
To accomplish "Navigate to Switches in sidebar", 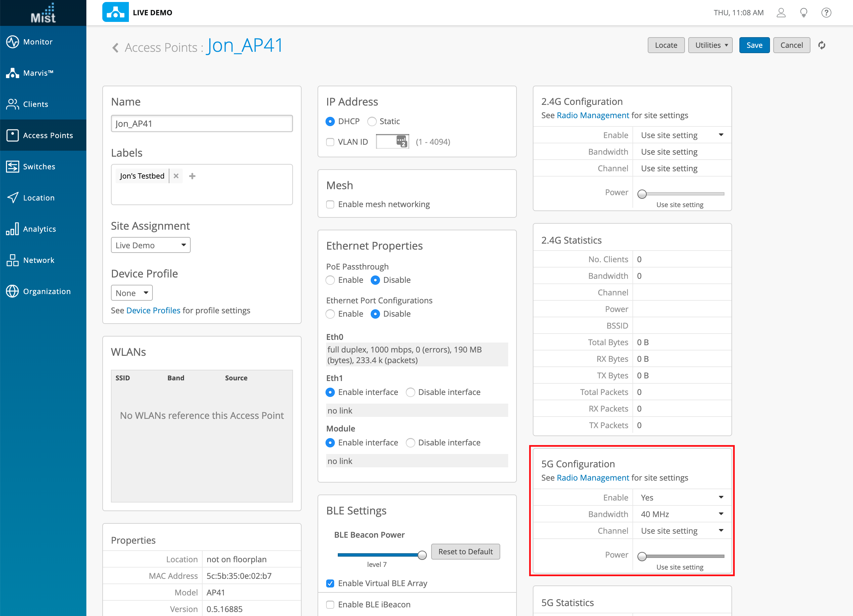I will click(x=39, y=167).
